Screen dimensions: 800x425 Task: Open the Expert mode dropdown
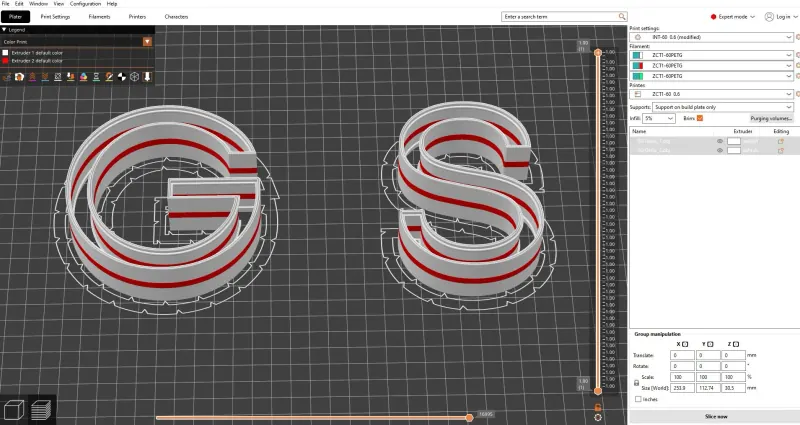pos(732,17)
